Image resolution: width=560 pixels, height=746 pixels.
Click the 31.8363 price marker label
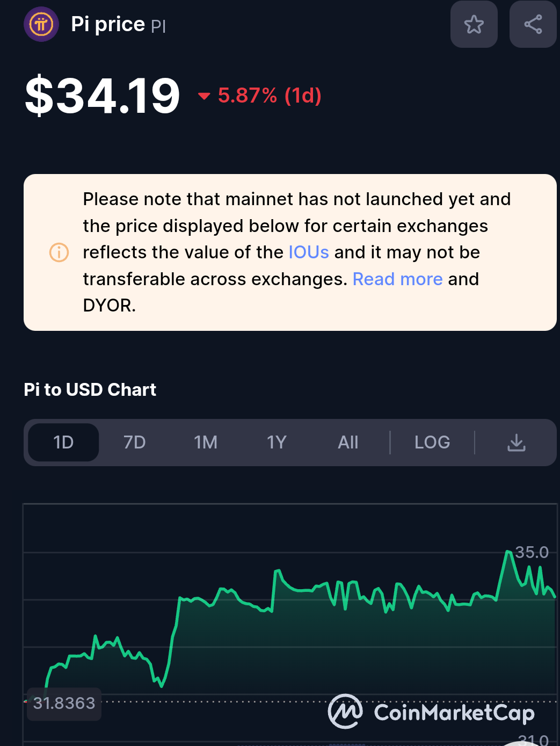[64, 703]
